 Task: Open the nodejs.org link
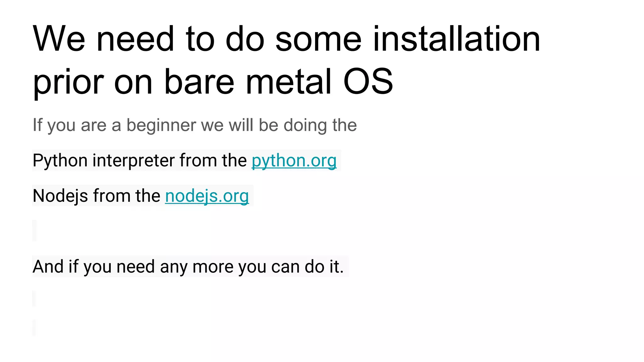pyautogui.click(x=207, y=196)
